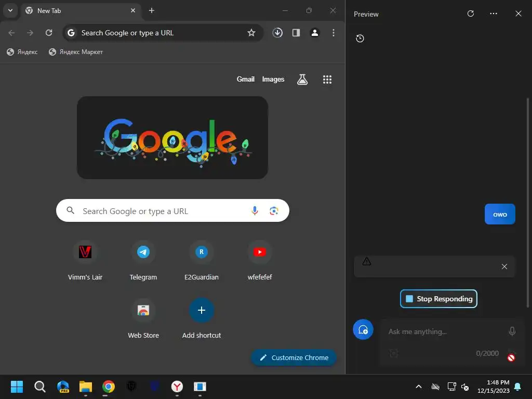The height and width of the screenshot is (399, 532).
Task: Open Chrome three-dot menu
Action: (334, 33)
